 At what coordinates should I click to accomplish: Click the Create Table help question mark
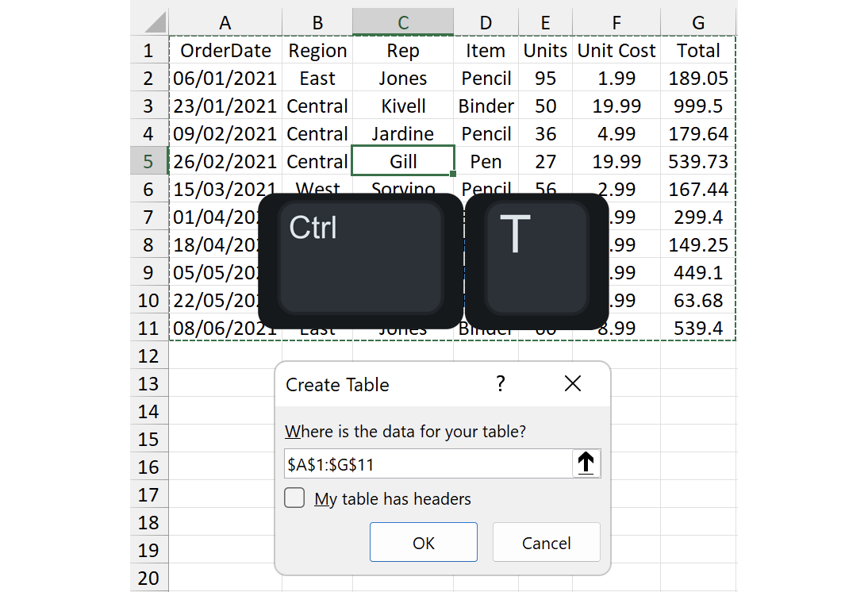[500, 384]
